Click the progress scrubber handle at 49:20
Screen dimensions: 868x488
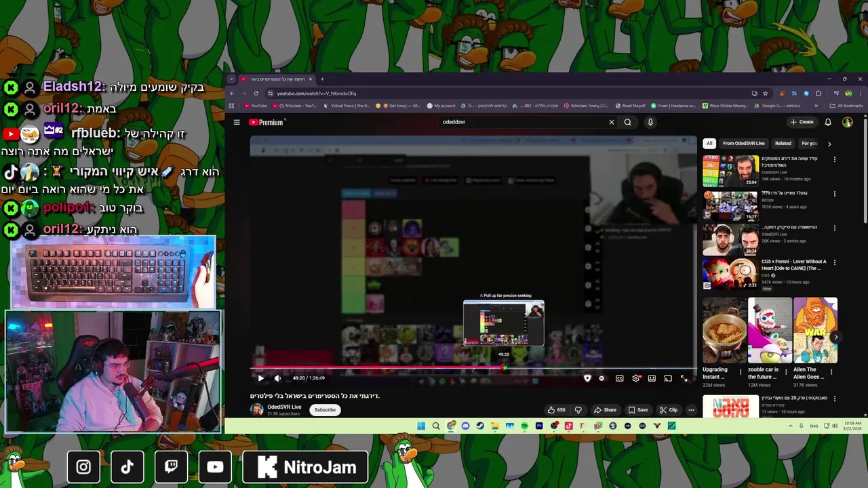[x=504, y=368]
